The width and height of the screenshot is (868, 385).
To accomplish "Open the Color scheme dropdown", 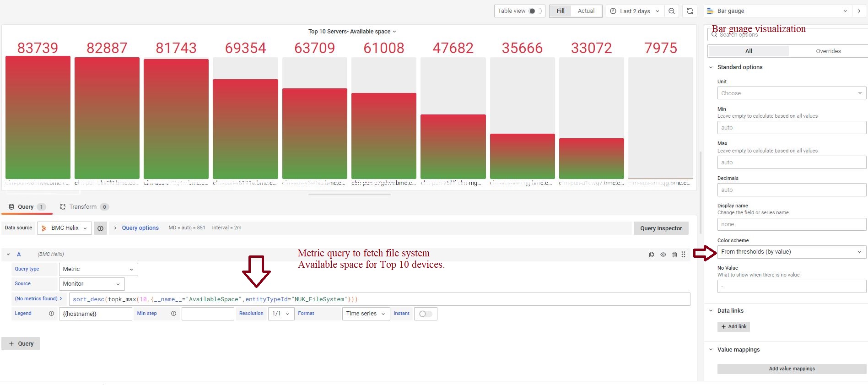I will pos(792,252).
